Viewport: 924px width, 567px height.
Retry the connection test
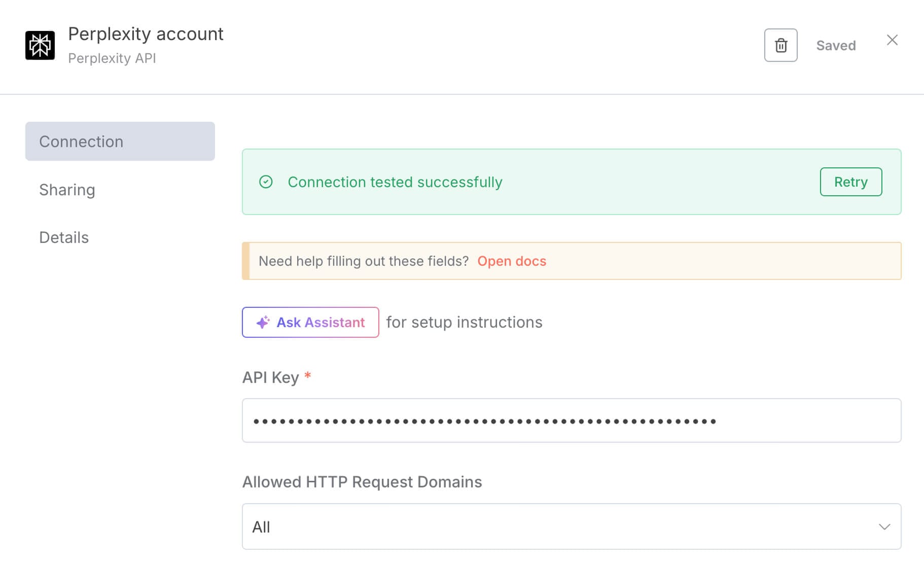pos(850,182)
